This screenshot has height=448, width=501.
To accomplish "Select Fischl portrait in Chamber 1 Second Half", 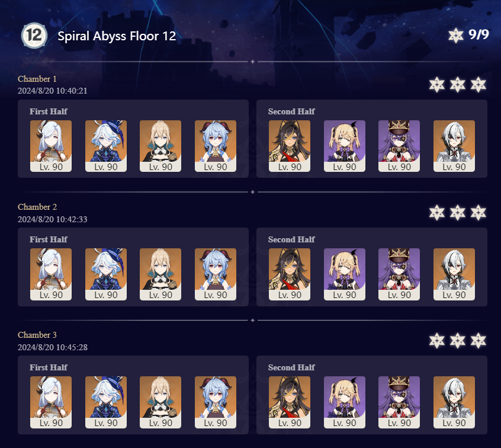I will [345, 146].
